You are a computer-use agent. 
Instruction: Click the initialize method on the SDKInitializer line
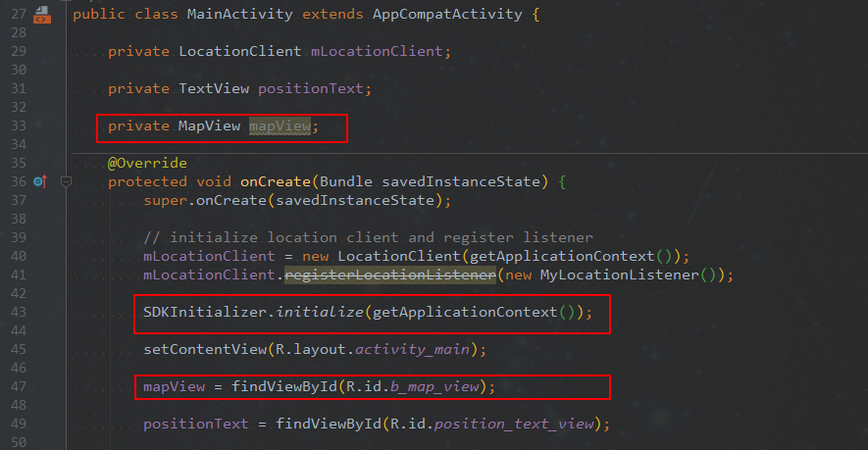coord(320,312)
